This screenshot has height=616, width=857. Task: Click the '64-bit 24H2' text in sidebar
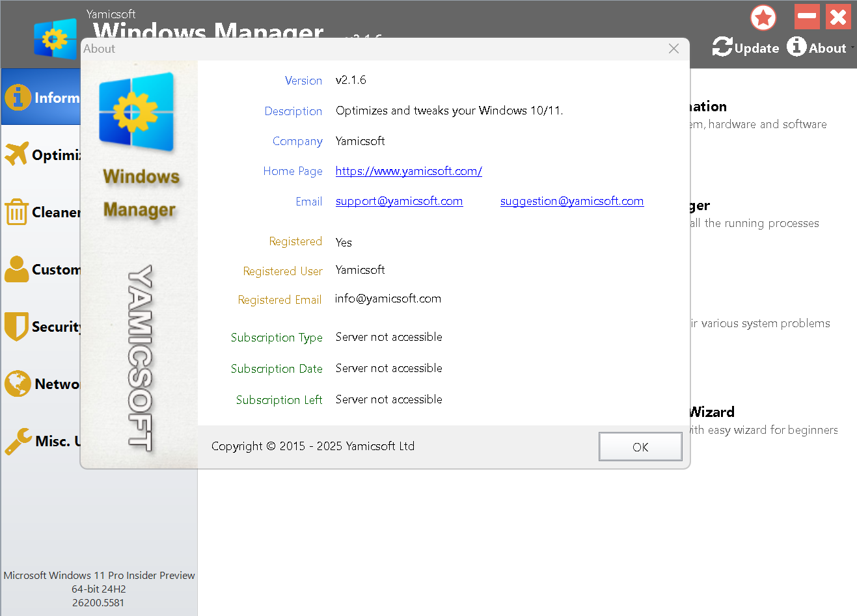point(99,589)
